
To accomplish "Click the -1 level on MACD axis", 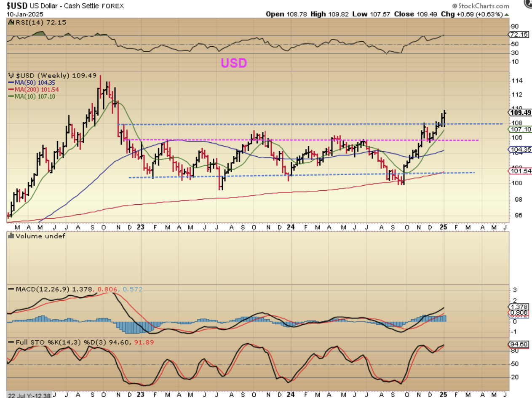I will point(514,331).
